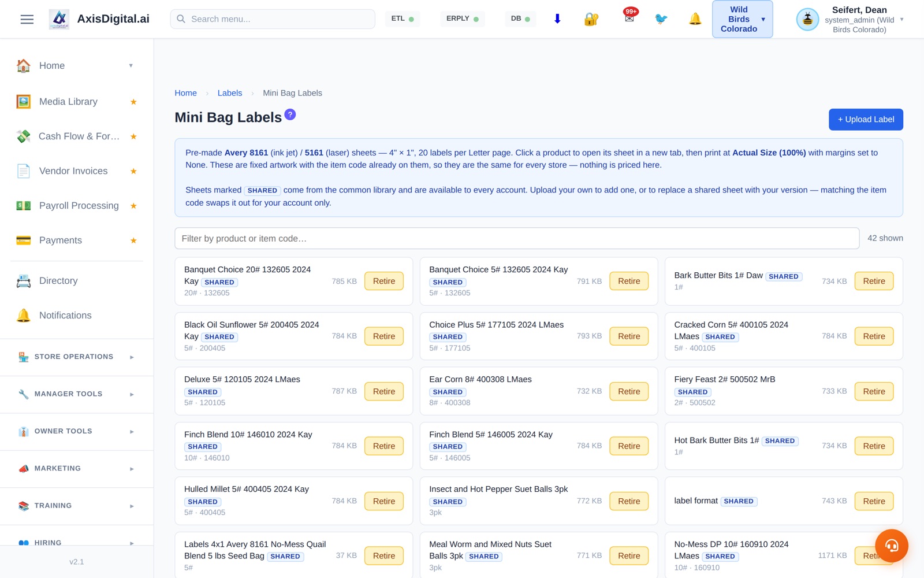
Task: Open the mail inbox with 99+ badge
Action: [x=629, y=17]
